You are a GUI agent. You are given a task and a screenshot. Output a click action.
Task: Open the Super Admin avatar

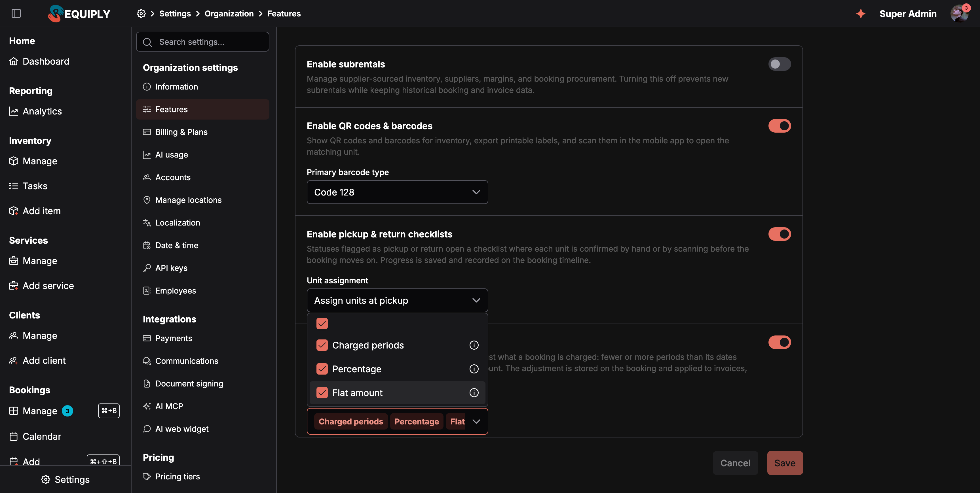[x=959, y=14]
